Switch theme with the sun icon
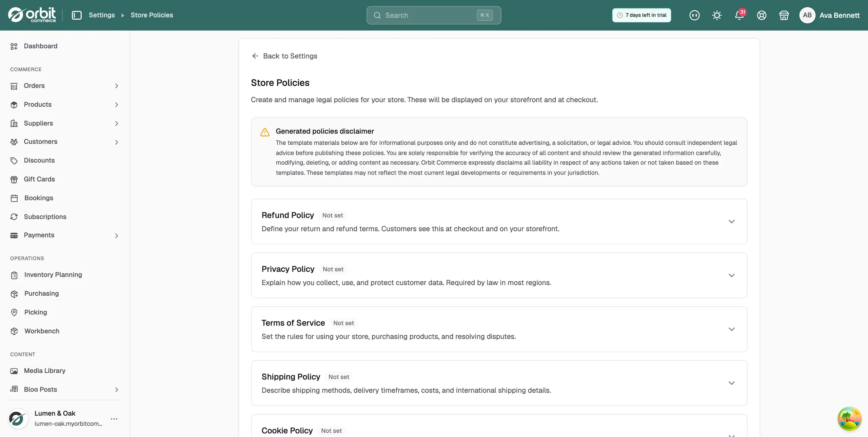The width and height of the screenshot is (868, 437). [x=717, y=15]
